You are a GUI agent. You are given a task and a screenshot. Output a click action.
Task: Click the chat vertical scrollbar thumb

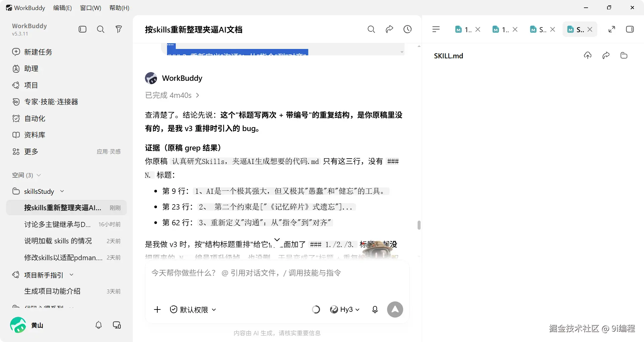pyautogui.click(x=419, y=225)
